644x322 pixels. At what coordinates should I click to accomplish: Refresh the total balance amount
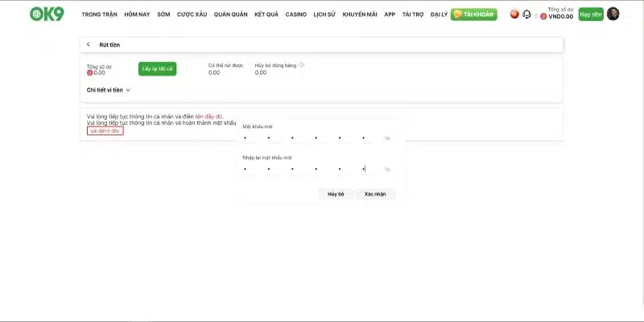[536, 16]
